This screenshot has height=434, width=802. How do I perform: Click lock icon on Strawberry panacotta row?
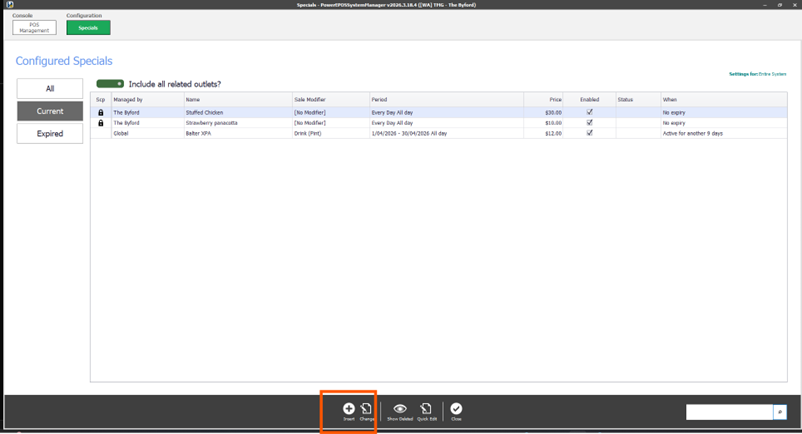click(x=101, y=123)
